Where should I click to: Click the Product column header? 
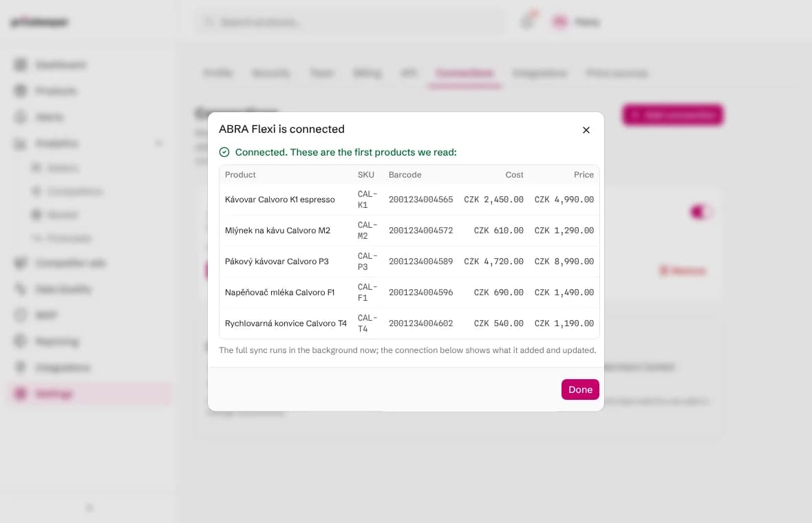[240, 175]
